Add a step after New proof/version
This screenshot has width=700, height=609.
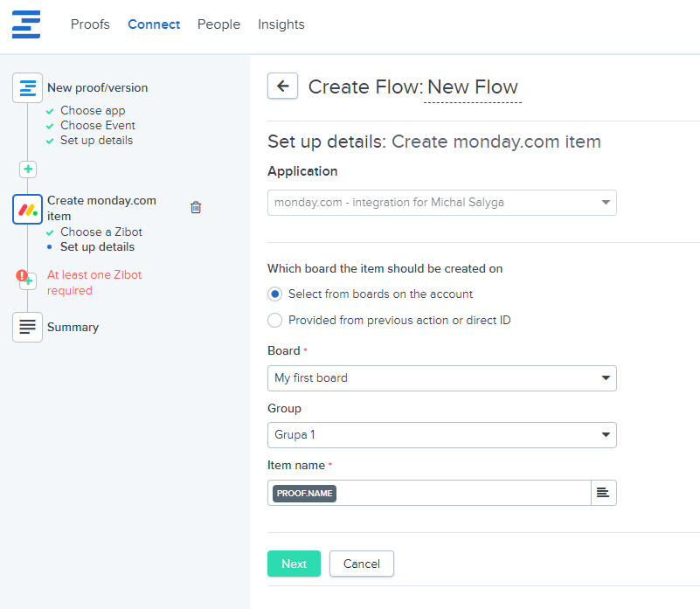coord(28,170)
